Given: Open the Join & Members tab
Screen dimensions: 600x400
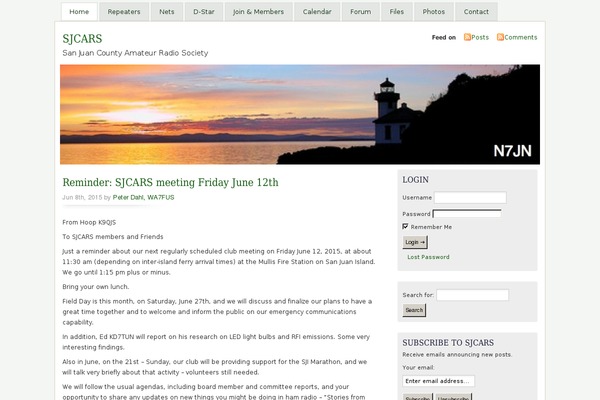Looking at the screenshot, I should click(x=259, y=12).
